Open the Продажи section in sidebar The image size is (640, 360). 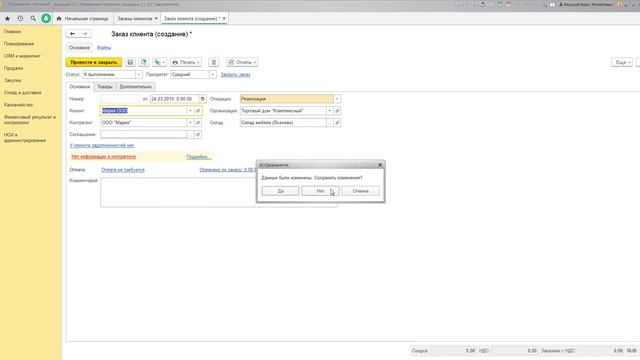[13, 68]
